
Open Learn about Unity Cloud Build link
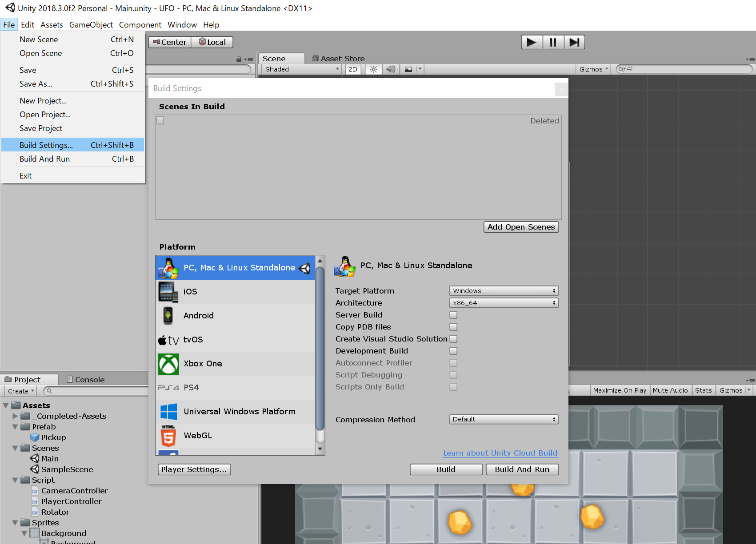[x=500, y=453]
